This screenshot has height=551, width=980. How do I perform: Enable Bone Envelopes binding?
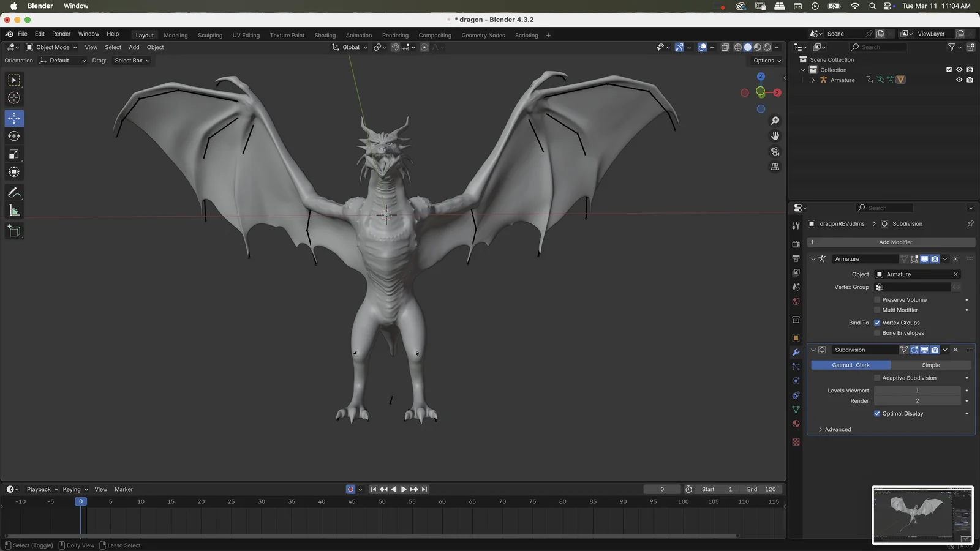click(877, 332)
